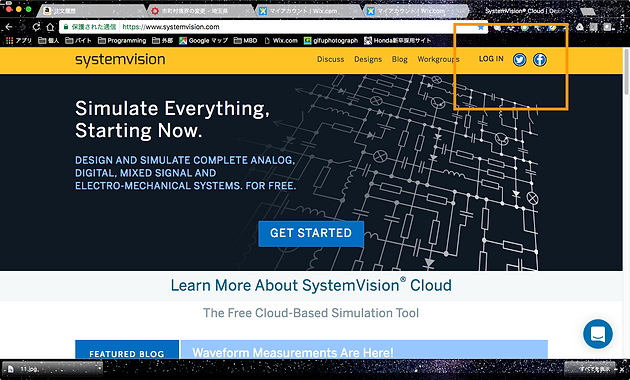Open the downloaded 11.jpg file
Viewport: 630px width, 380px height.
48,369
